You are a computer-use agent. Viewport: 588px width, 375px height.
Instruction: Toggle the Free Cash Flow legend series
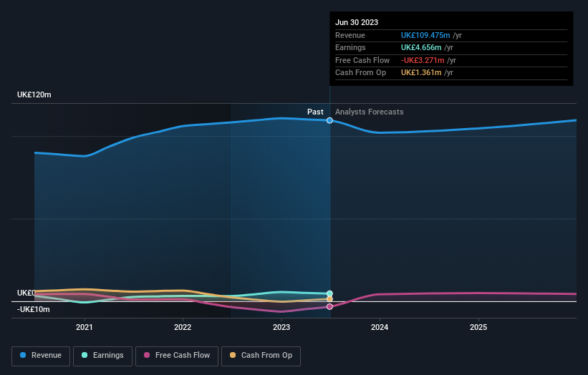(177, 356)
